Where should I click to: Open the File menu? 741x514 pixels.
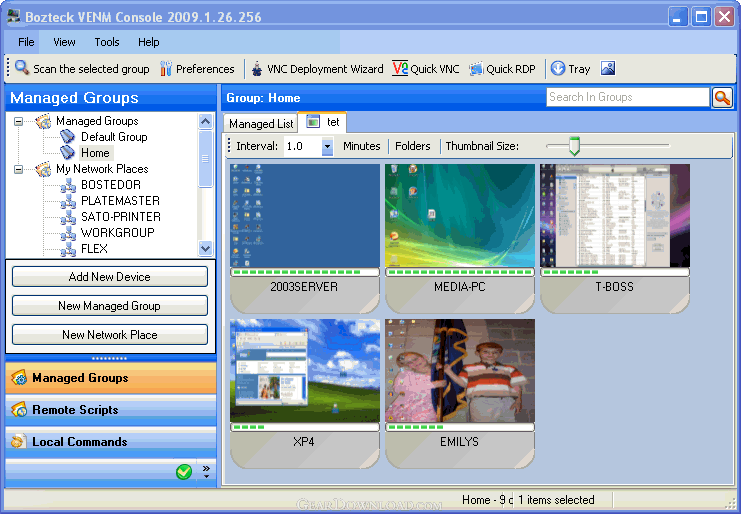[x=26, y=42]
